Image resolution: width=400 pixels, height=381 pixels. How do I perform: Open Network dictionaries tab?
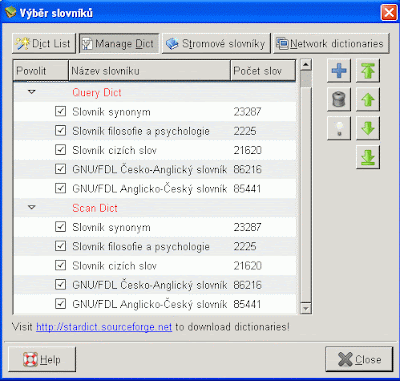(331, 44)
